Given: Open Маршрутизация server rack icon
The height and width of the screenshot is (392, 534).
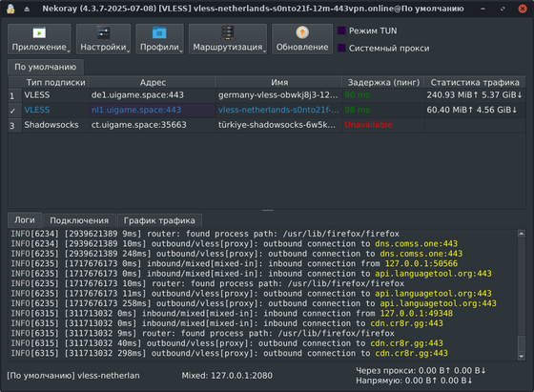Looking at the screenshot, I should tap(228, 32).
